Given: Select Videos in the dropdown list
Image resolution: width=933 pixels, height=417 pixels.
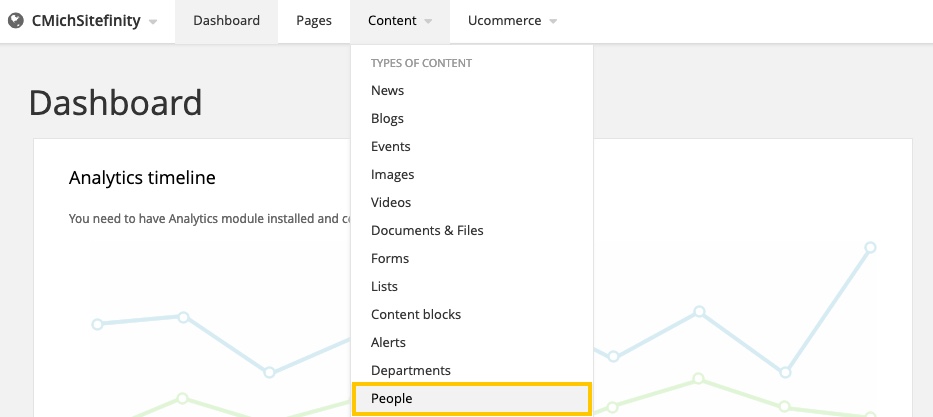Looking at the screenshot, I should (390, 202).
